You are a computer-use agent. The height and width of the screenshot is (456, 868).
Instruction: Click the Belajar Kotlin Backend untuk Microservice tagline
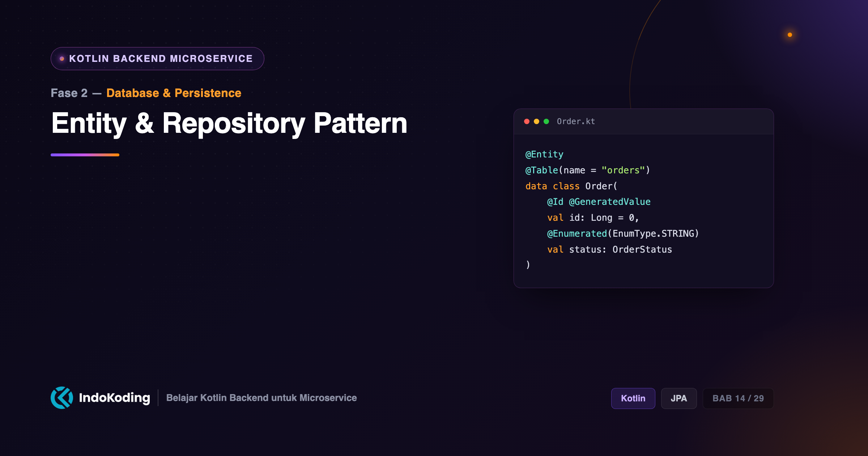coord(261,398)
